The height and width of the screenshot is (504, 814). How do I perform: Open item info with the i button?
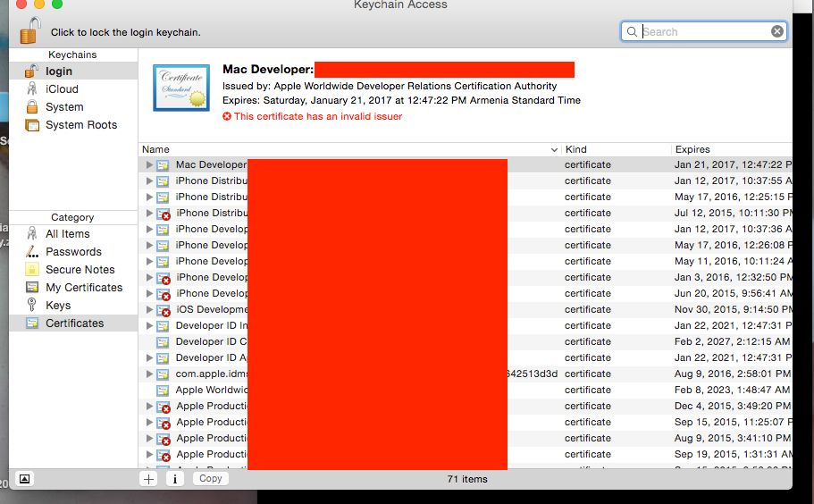pyautogui.click(x=175, y=479)
